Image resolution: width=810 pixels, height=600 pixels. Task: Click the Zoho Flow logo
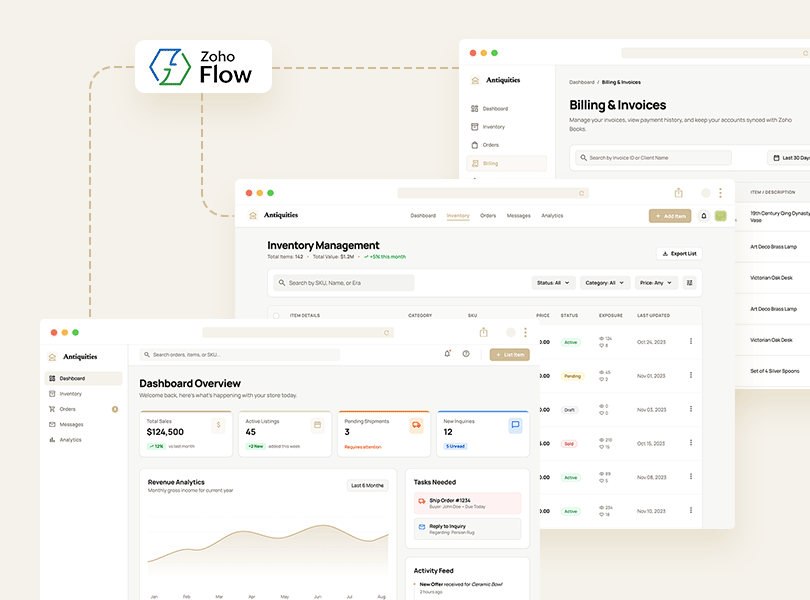pyautogui.click(x=203, y=67)
